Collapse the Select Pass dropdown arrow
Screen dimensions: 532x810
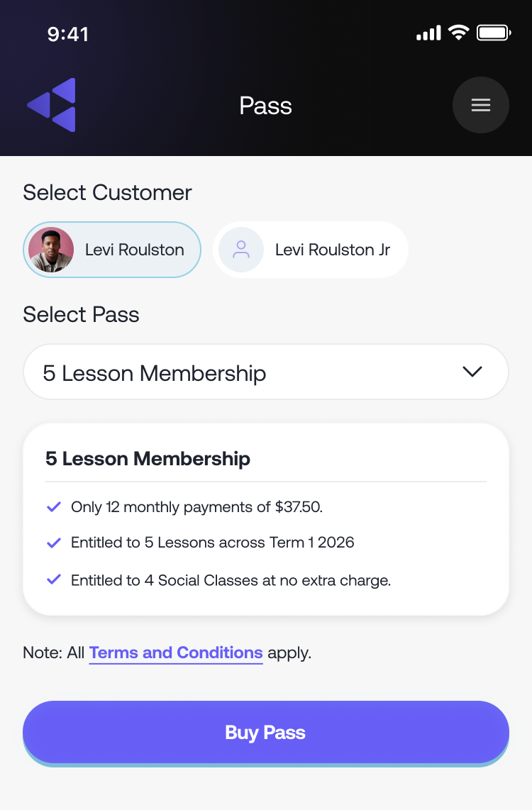pos(472,372)
